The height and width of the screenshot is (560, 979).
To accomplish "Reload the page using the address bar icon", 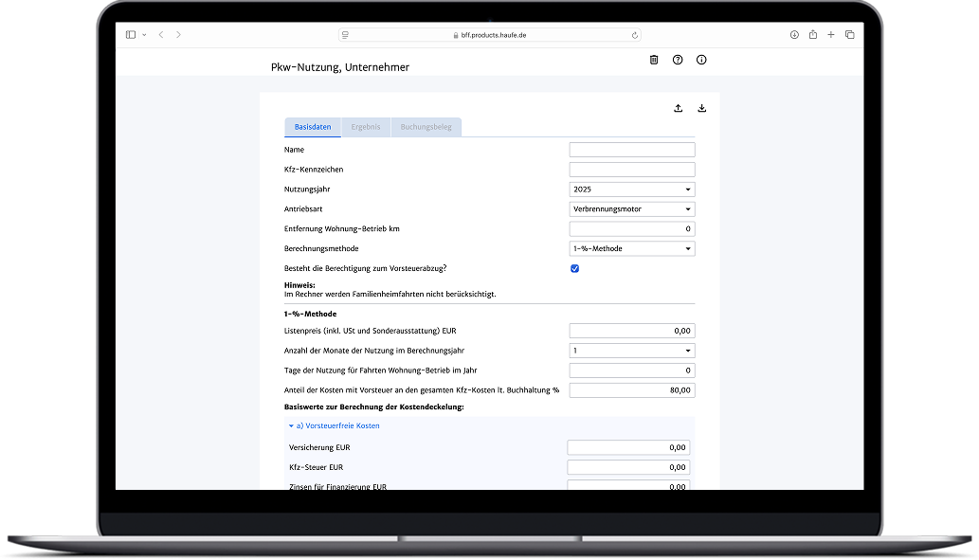I will [635, 35].
